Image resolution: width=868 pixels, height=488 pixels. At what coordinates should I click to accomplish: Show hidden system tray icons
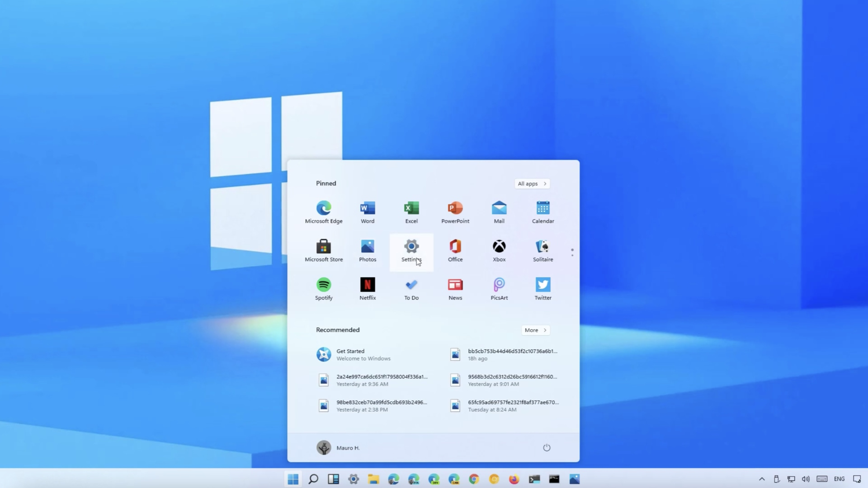click(x=762, y=479)
